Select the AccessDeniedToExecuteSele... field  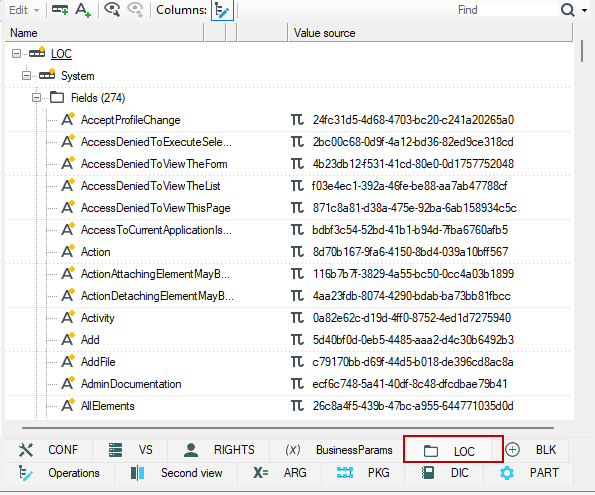tap(156, 142)
